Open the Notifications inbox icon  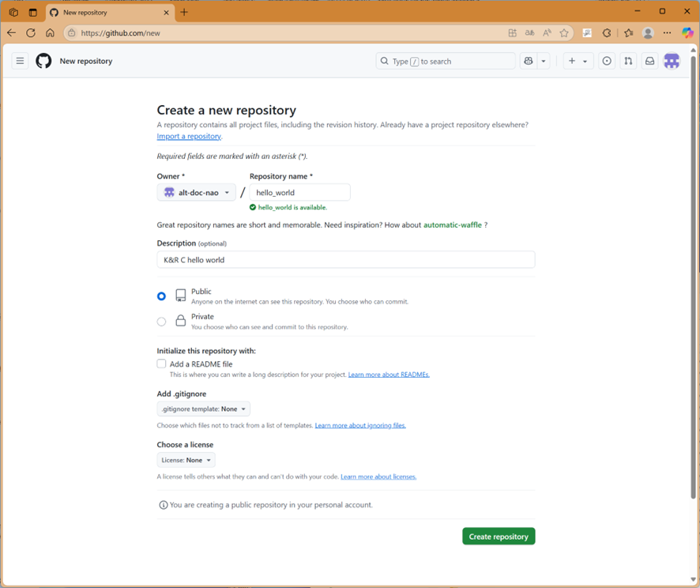pos(649,61)
